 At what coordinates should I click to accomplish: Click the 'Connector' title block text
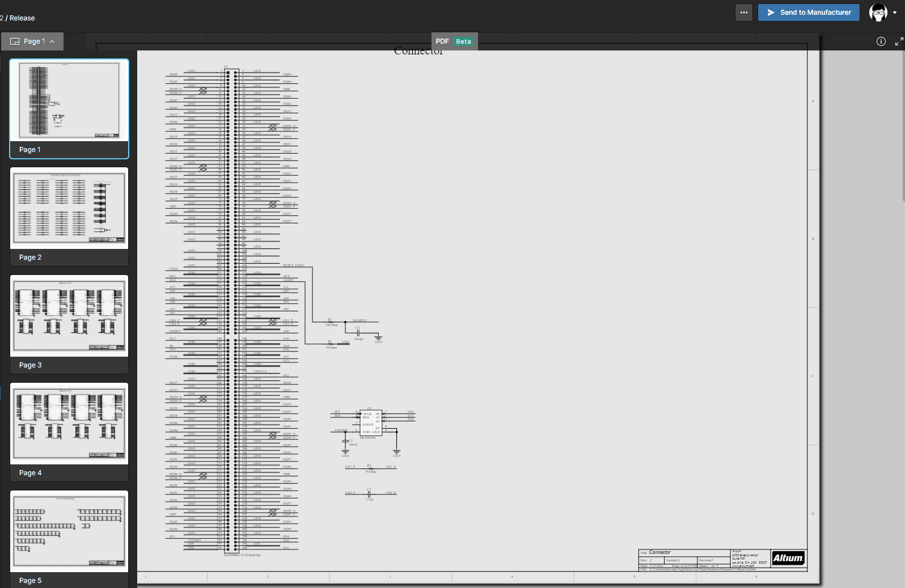(x=659, y=552)
